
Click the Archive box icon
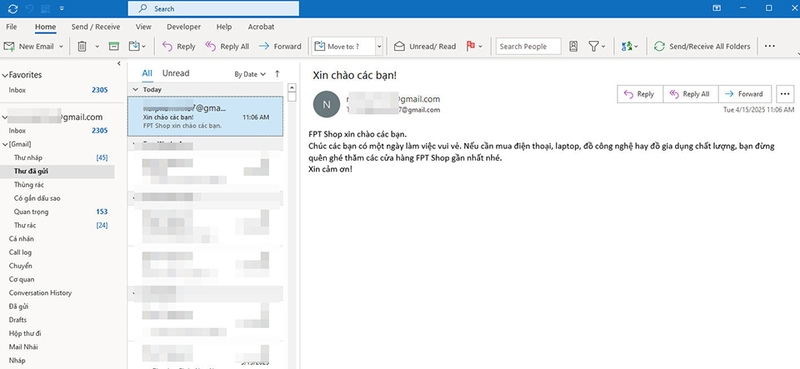click(114, 46)
